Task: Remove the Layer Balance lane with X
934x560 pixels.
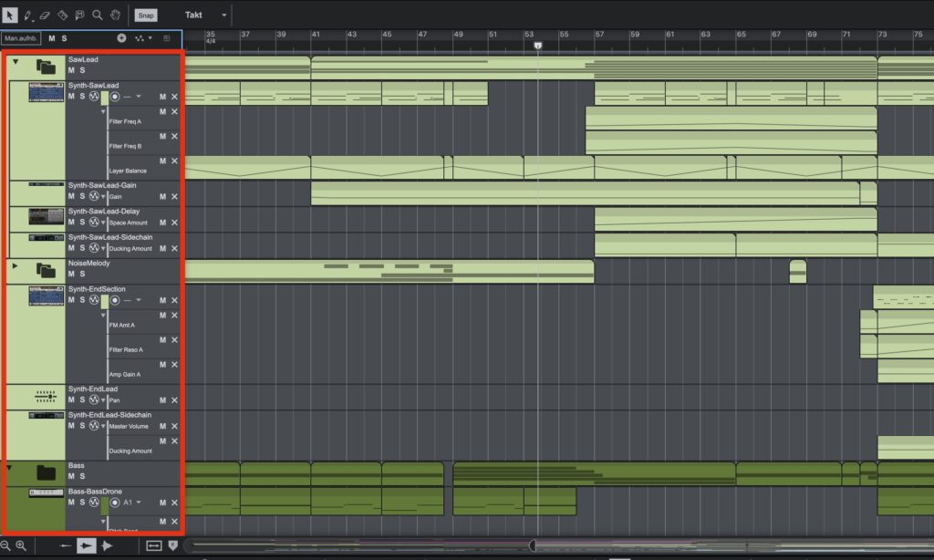Action: 174,161
